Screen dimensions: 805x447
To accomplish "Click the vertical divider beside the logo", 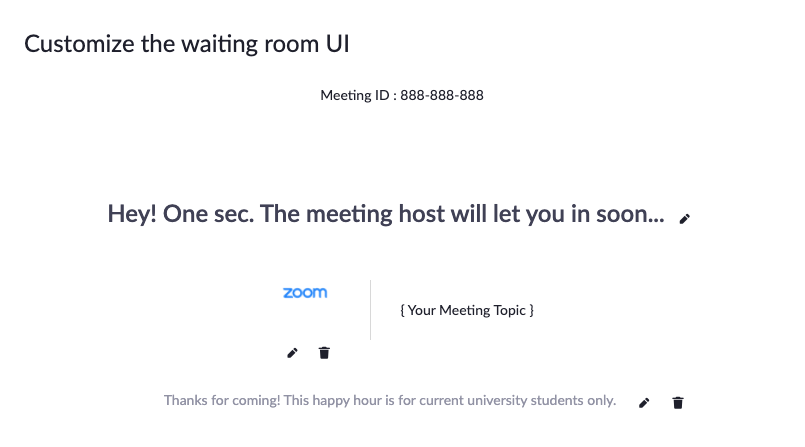I will (370, 310).
